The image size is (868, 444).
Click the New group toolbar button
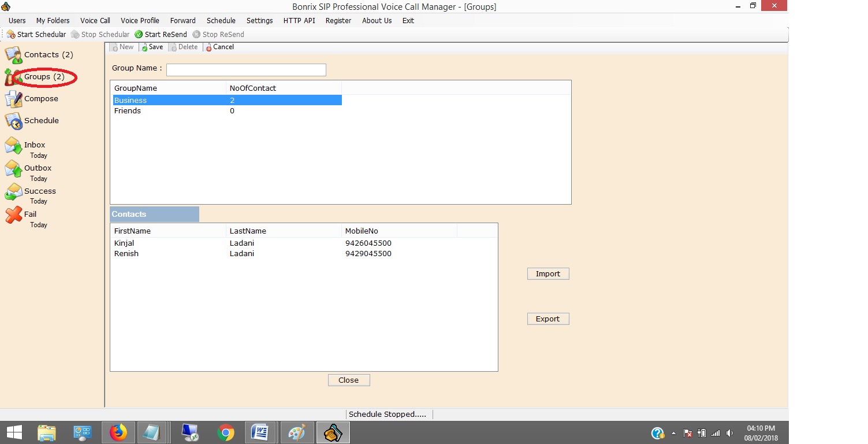pyautogui.click(x=122, y=47)
